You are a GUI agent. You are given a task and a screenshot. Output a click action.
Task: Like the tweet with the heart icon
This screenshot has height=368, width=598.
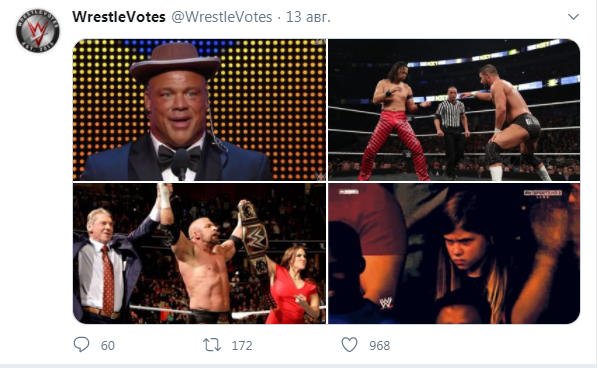[x=349, y=345]
